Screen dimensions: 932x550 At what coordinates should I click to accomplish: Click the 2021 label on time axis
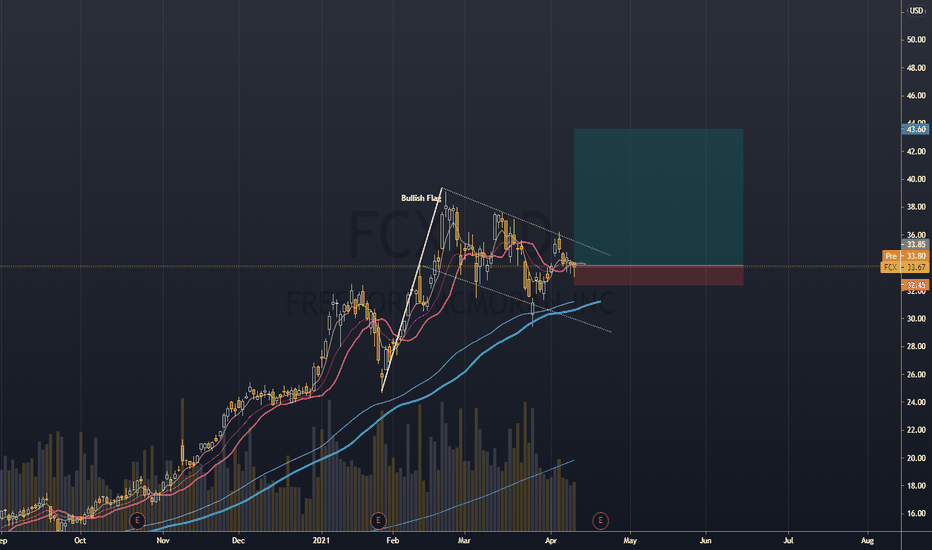321,540
